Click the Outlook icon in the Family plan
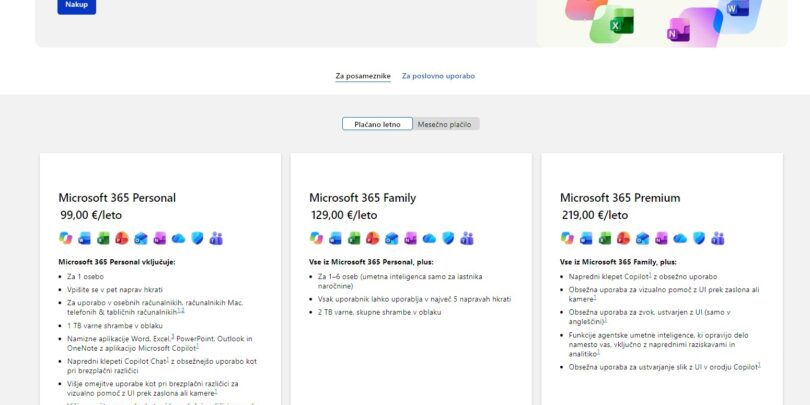810x405 pixels. point(392,238)
